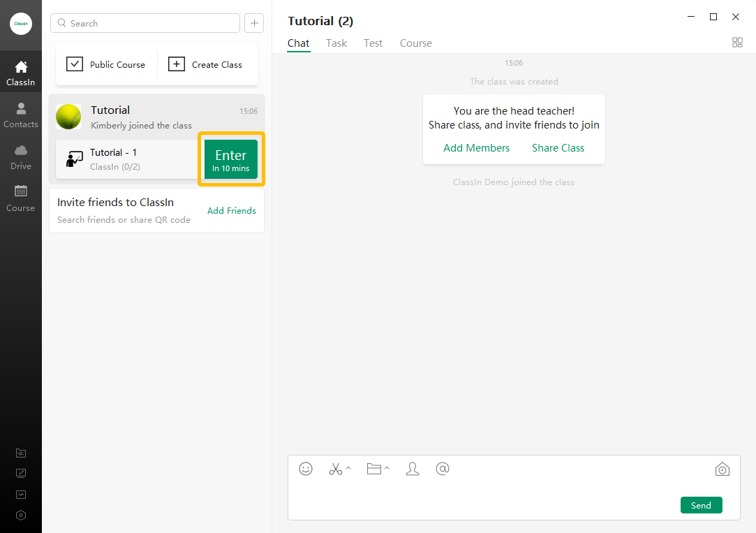This screenshot has height=533, width=756.
Task: Click the Public Course label
Action: pos(118,65)
